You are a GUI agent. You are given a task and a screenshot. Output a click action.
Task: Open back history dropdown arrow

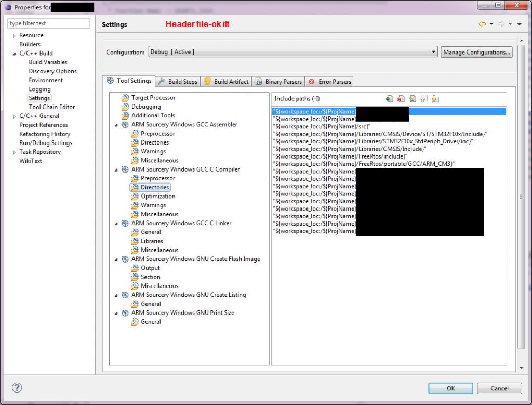click(x=491, y=24)
